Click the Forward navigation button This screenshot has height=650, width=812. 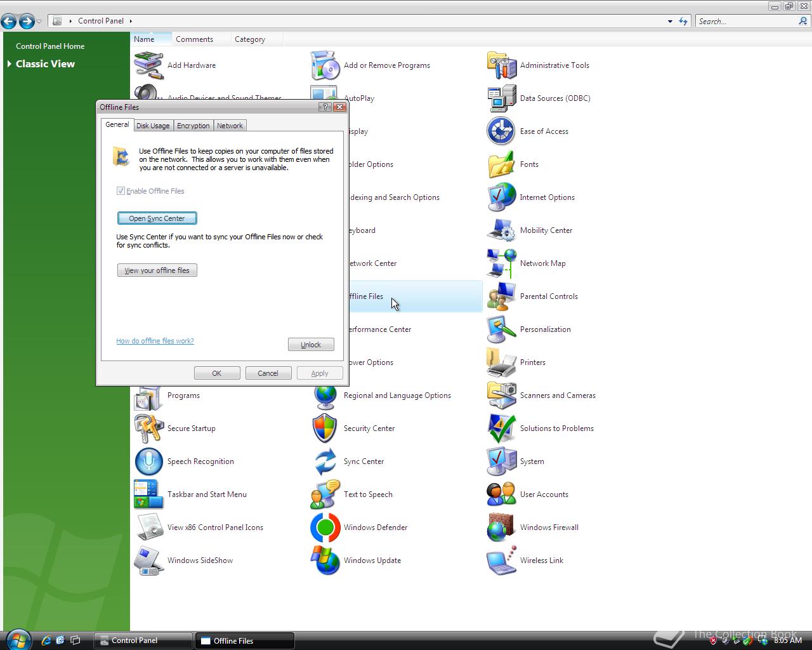pyautogui.click(x=27, y=22)
